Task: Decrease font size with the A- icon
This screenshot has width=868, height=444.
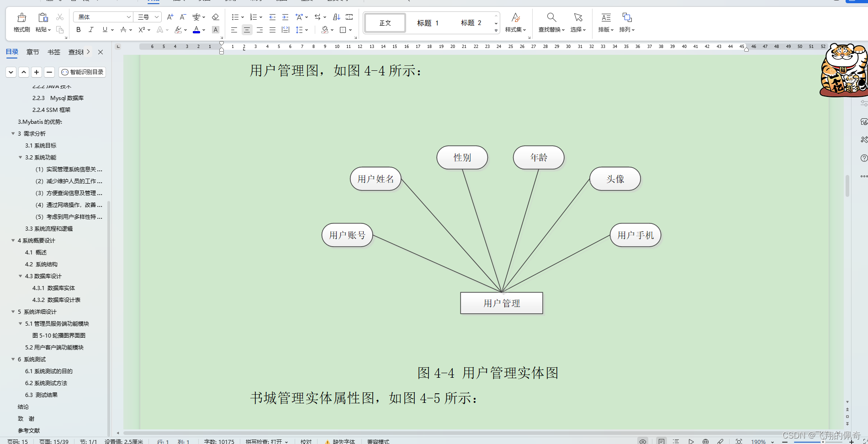Action: [183, 17]
